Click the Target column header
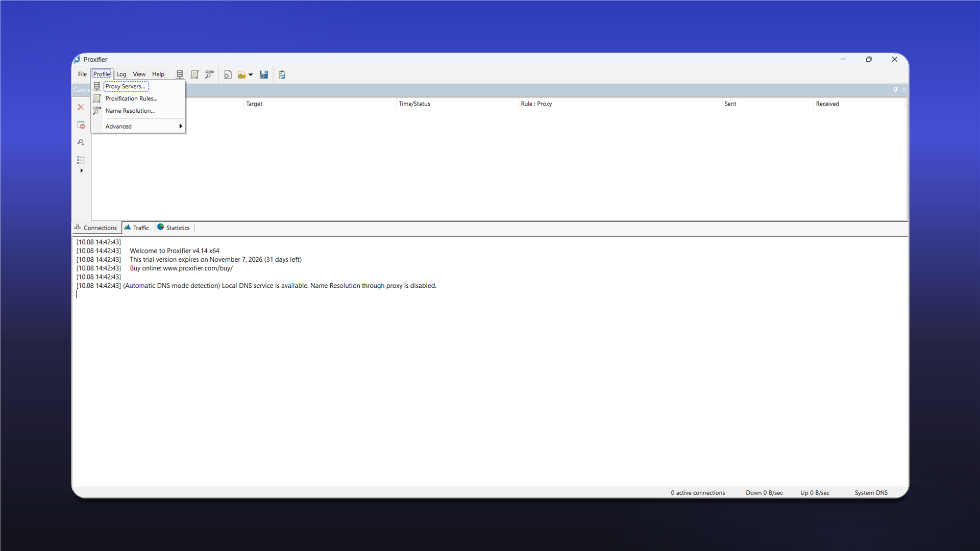This screenshot has height=551, width=980. [x=320, y=104]
